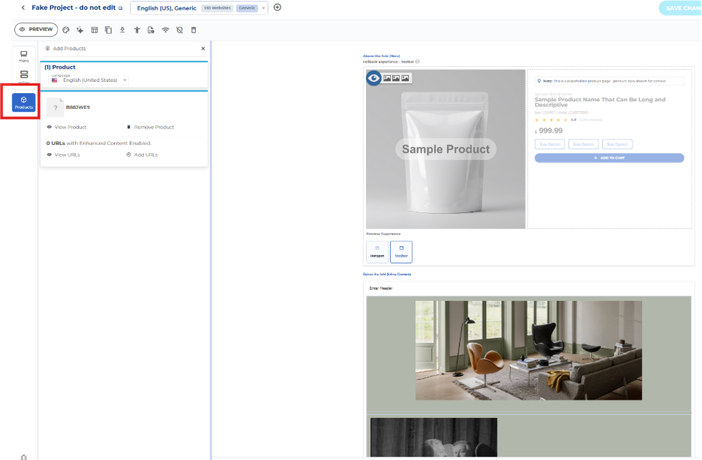The width and height of the screenshot is (702, 460).
Task: Click the SAVE CHANGES button
Action: 680,8
